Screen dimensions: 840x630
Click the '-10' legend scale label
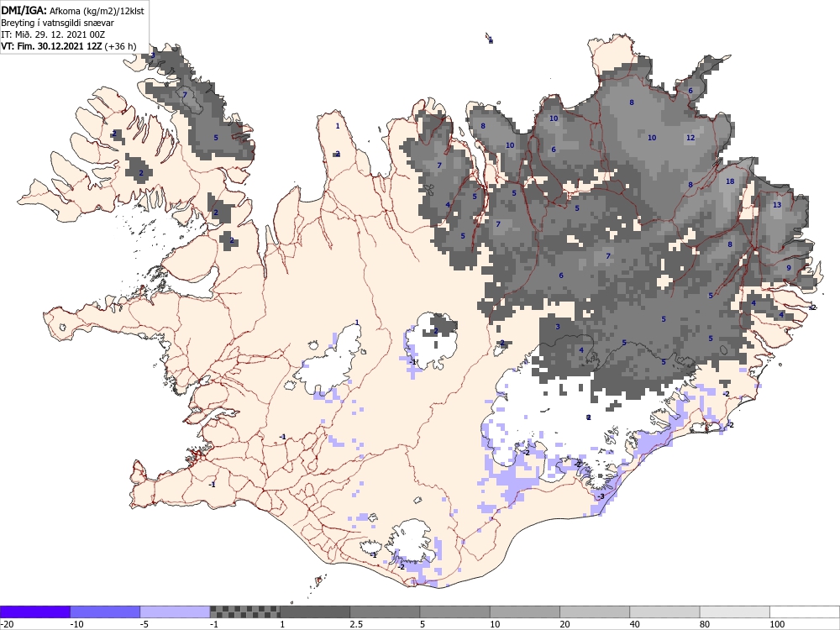tap(77, 624)
